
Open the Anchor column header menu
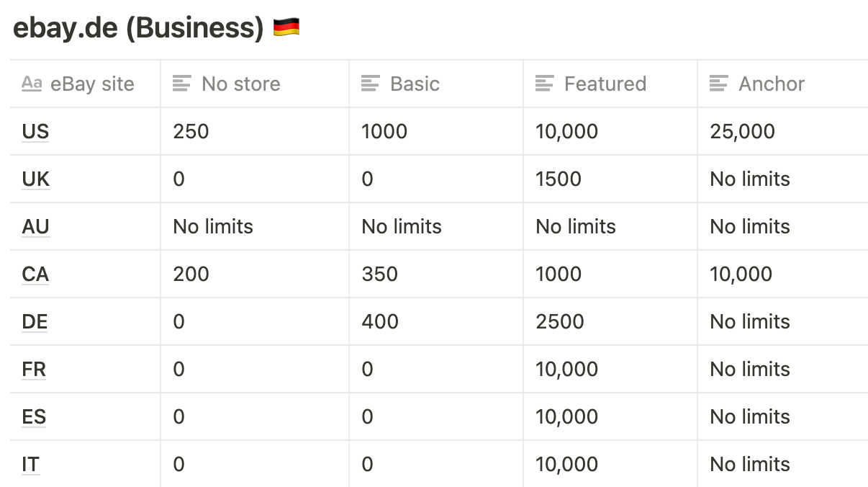point(782,84)
